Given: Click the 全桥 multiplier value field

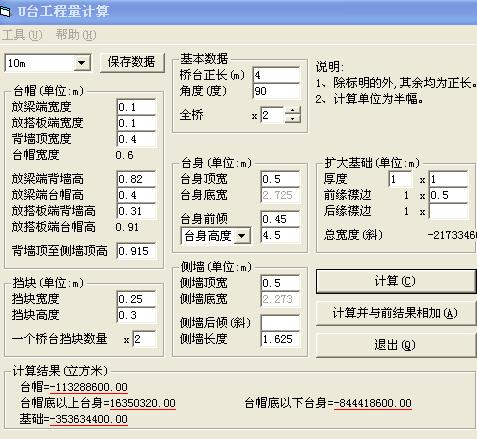Looking at the screenshot, I should point(273,115).
